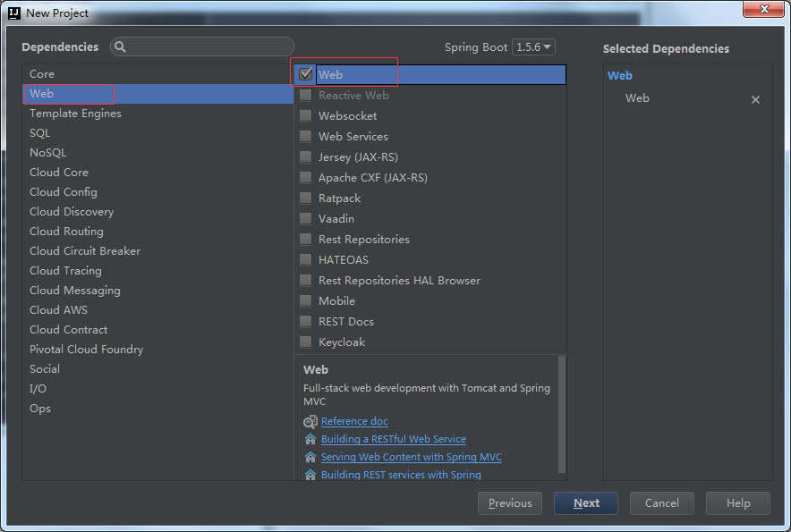Uncheck the Web dependency checkbox

pos(306,74)
